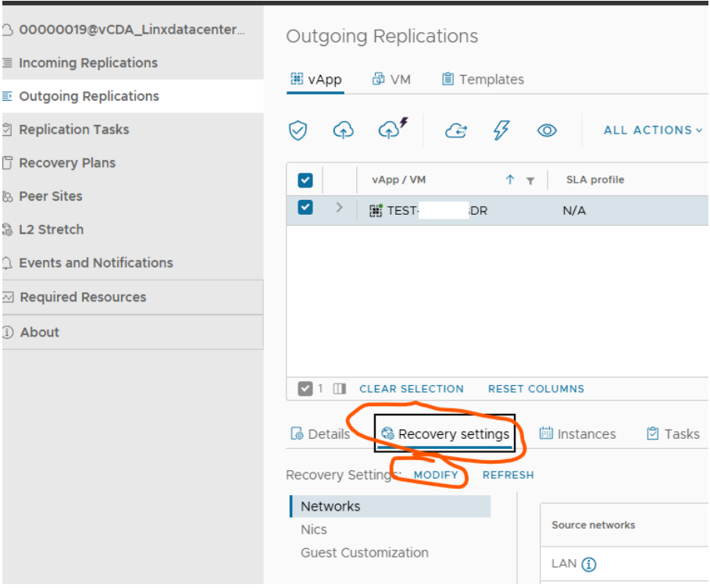The width and height of the screenshot is (710, 588).
Task: Click the cloud with arrows reverse icon
Action: (456, 130)
